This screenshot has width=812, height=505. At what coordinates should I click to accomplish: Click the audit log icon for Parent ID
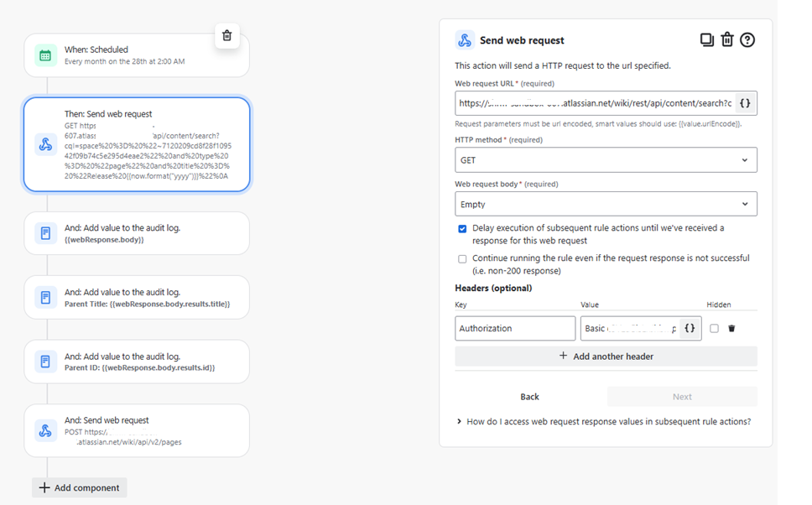click(45, 362)
